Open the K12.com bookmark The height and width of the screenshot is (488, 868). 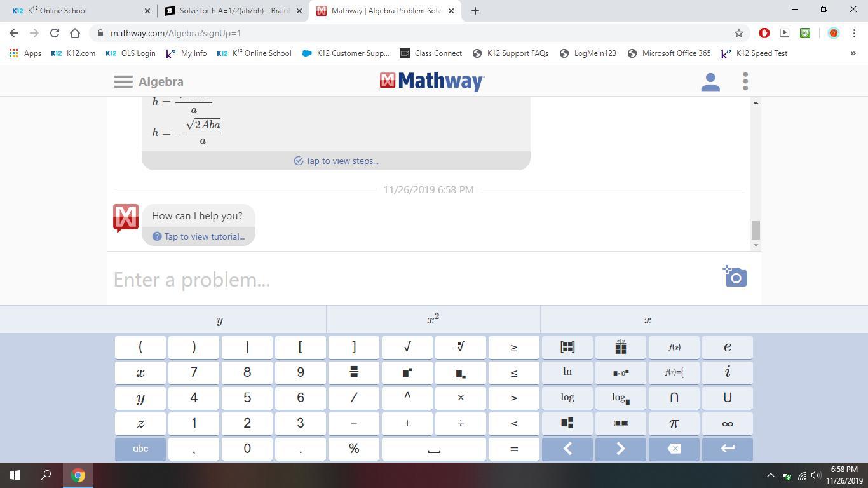73,53
